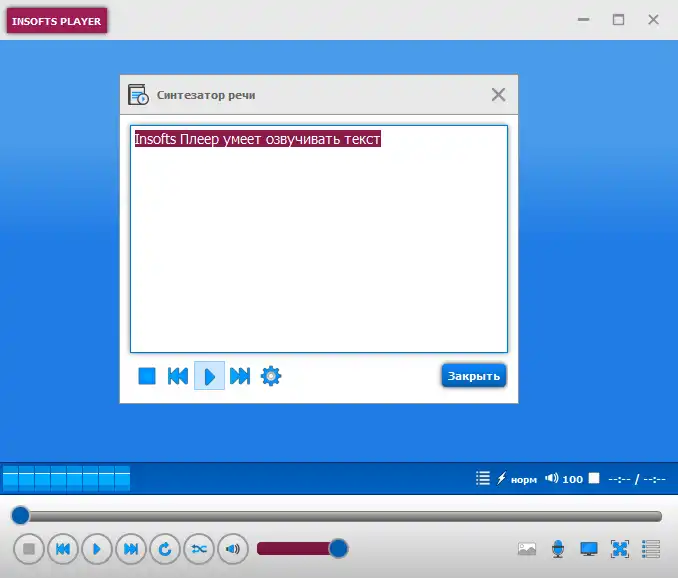Click the INSOFTS PLAYER logo button
This screenshot has width=678, height=578.
click(57, 21)
